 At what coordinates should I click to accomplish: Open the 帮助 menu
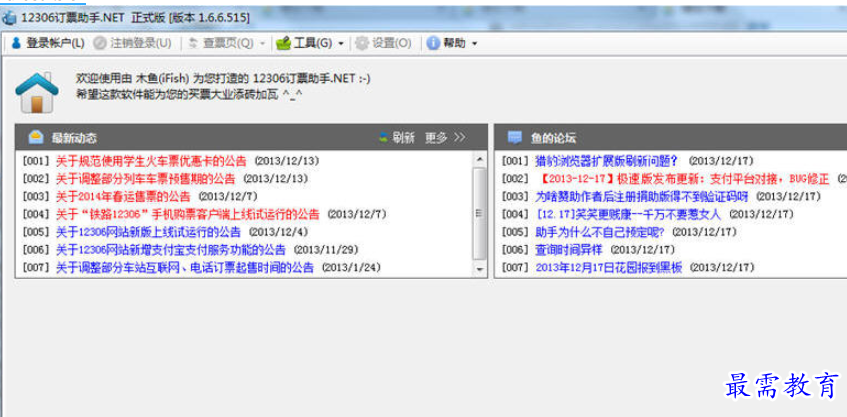(454, 44)
